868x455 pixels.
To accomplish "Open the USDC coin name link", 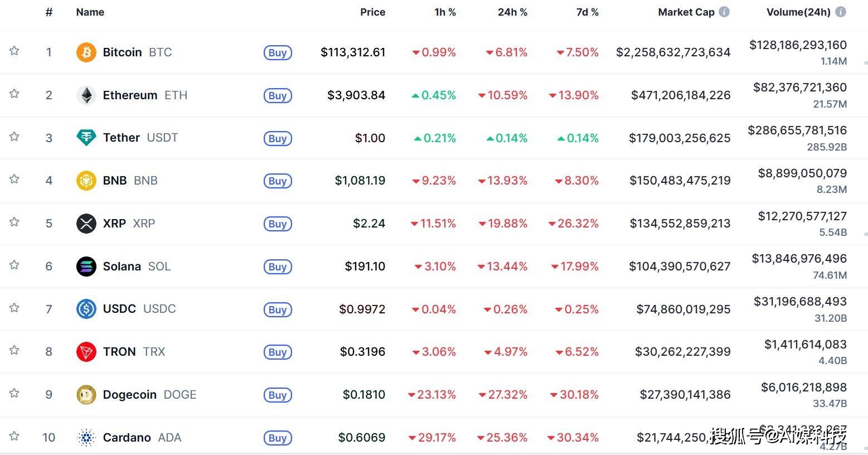I will 119,309.
